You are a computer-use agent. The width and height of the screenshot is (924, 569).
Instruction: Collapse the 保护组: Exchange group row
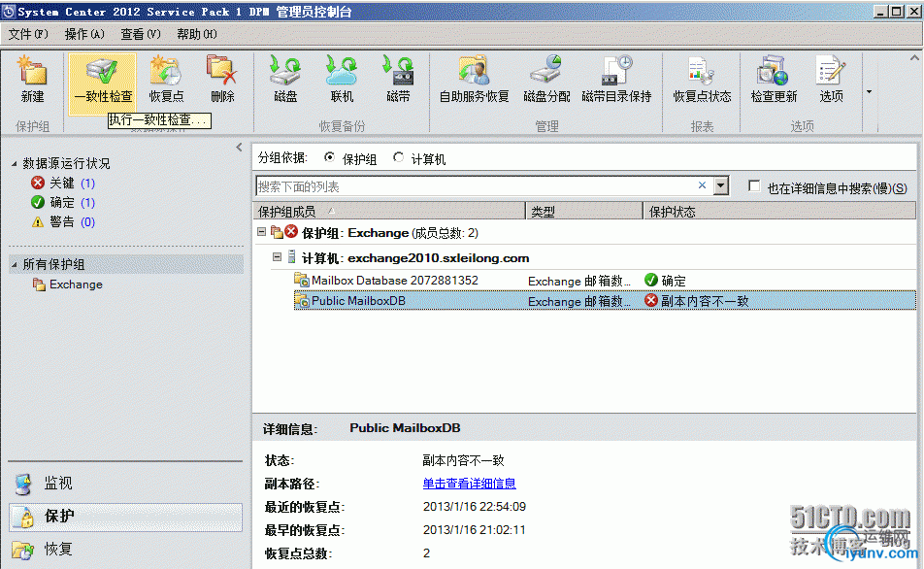[262, 232]
